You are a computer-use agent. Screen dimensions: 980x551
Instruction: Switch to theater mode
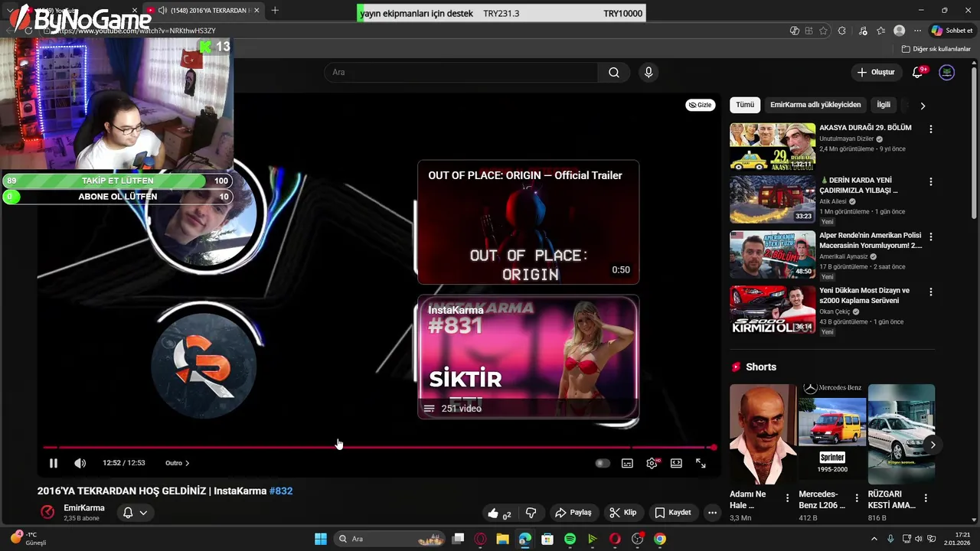pyautogui.click(x=676, y=463)
